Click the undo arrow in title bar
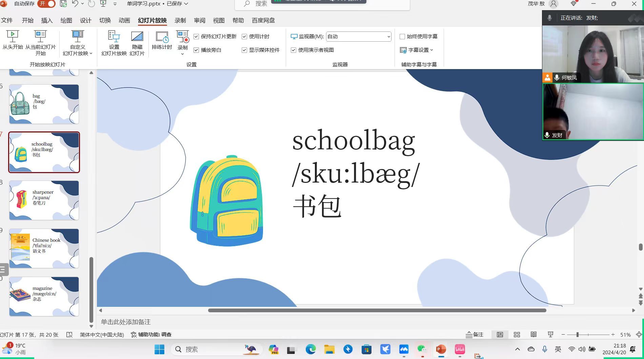 (x=75, y=4)
